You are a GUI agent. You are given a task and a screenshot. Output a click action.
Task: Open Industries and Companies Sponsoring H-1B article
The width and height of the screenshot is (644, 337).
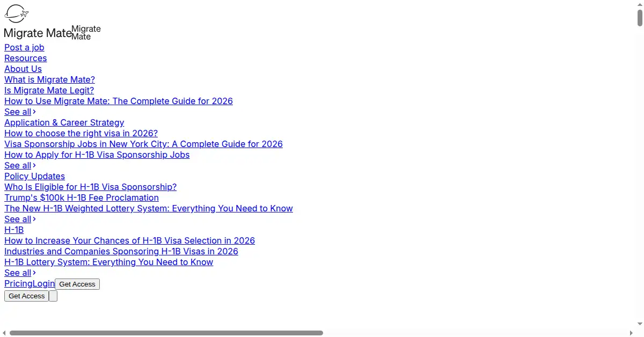(x=121, y=251)
